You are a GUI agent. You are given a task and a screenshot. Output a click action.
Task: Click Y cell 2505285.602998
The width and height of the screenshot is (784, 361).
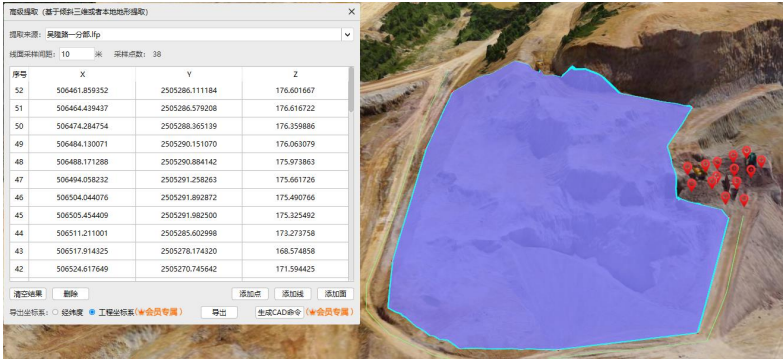[189, 234]
